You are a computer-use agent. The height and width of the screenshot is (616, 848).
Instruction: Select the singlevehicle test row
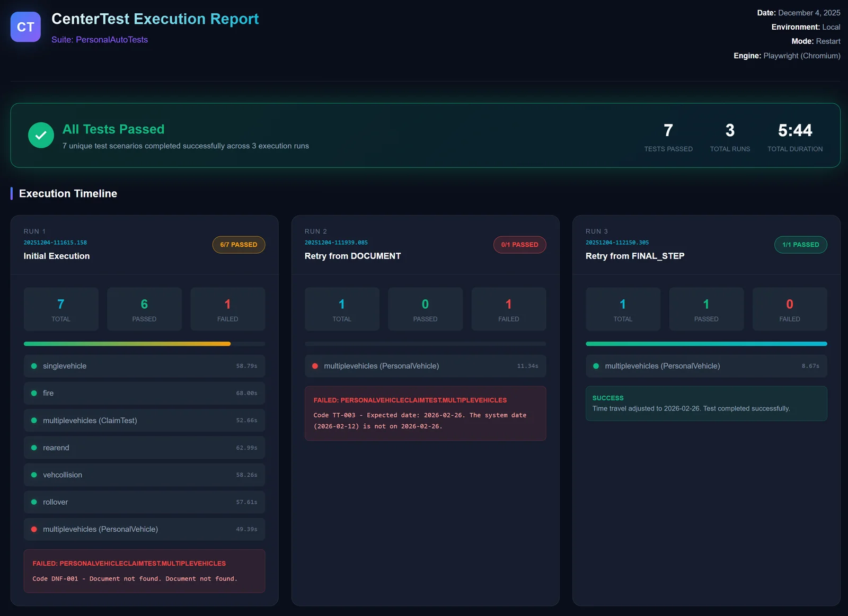coord(144,366)
